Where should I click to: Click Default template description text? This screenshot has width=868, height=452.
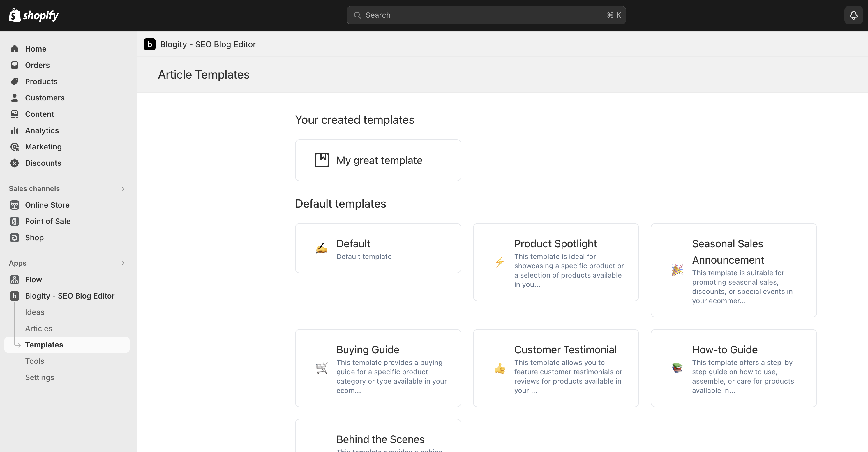point(364,256)
